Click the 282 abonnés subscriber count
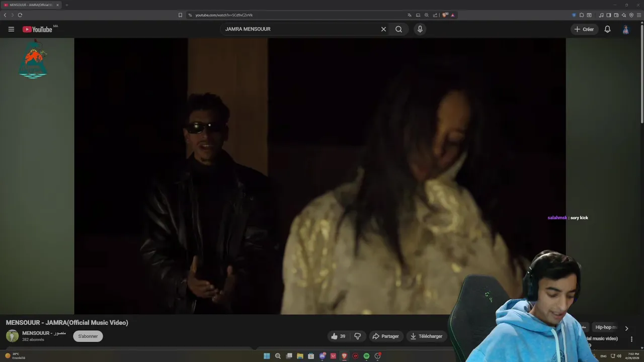Screen dimensions: 644x362 tap(33, 340)
